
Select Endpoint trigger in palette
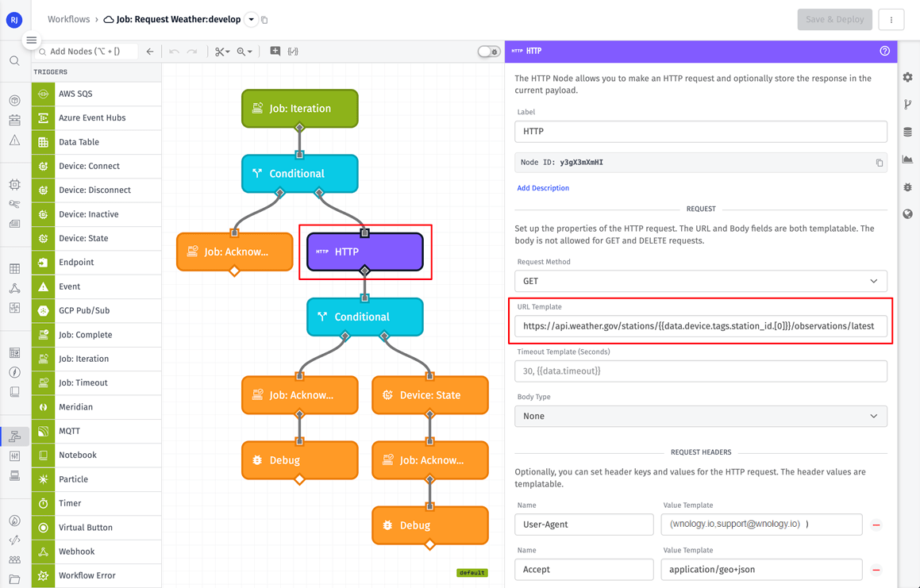pyautogui.click(x=96, y=263)
